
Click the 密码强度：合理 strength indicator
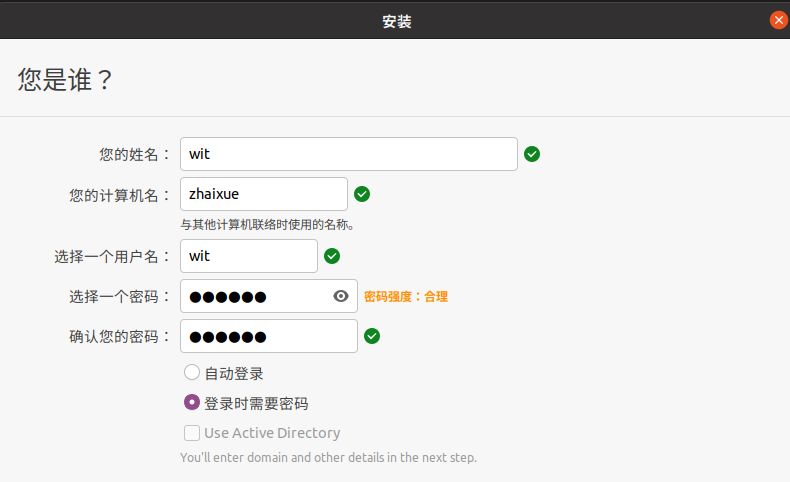coord(406,297)
